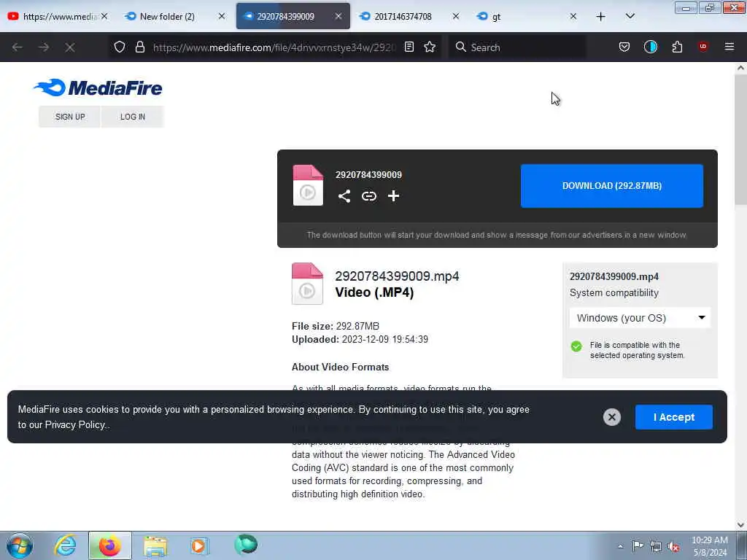
Task: Click the mediafire URL address bar
Action: (x=274, y=47)
